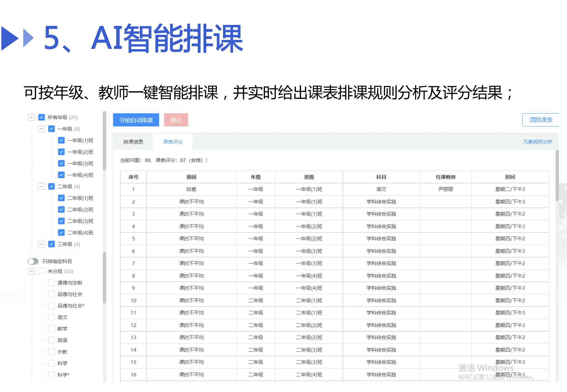Viewport: 567px width, 392px height.
Task: Enable the 只排指定科目 toggle
Action: 33,261
